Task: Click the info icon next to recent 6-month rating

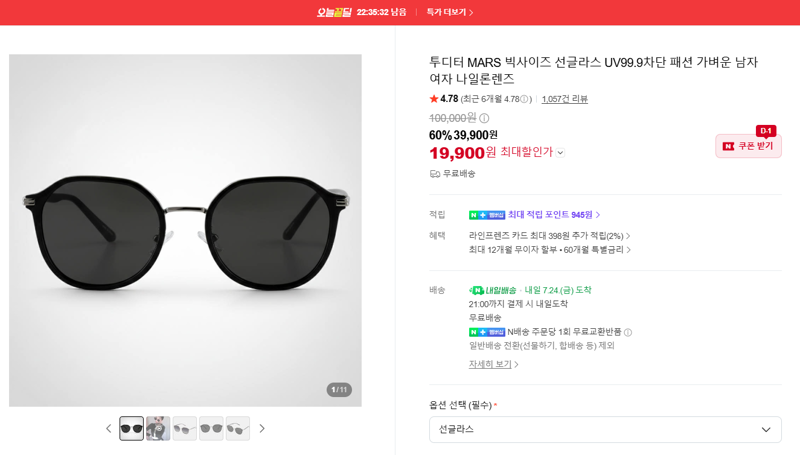Action: point(524,99)
